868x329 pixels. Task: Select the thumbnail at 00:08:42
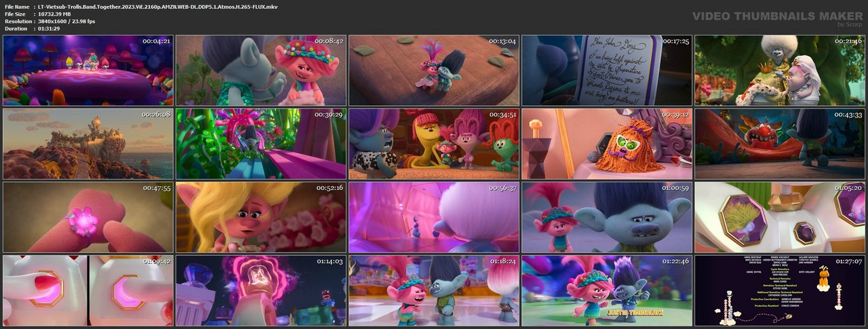click(x=261, y=71)
